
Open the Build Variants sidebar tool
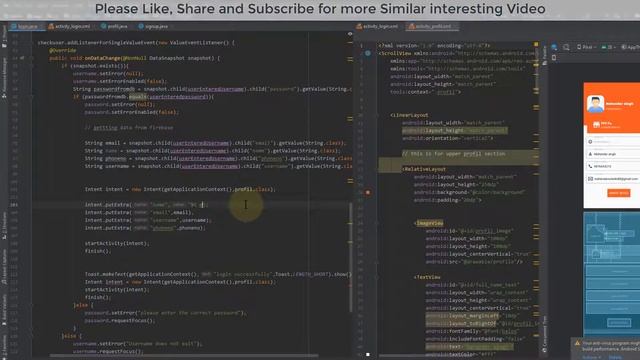[4, 309]
